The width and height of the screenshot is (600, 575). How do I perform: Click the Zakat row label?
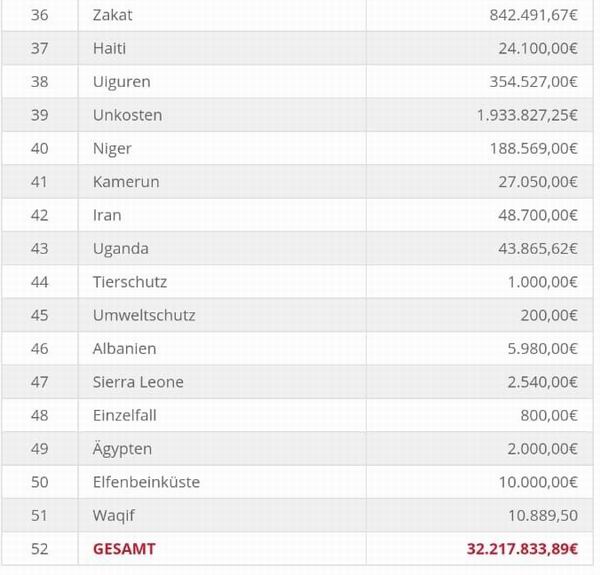112,14
